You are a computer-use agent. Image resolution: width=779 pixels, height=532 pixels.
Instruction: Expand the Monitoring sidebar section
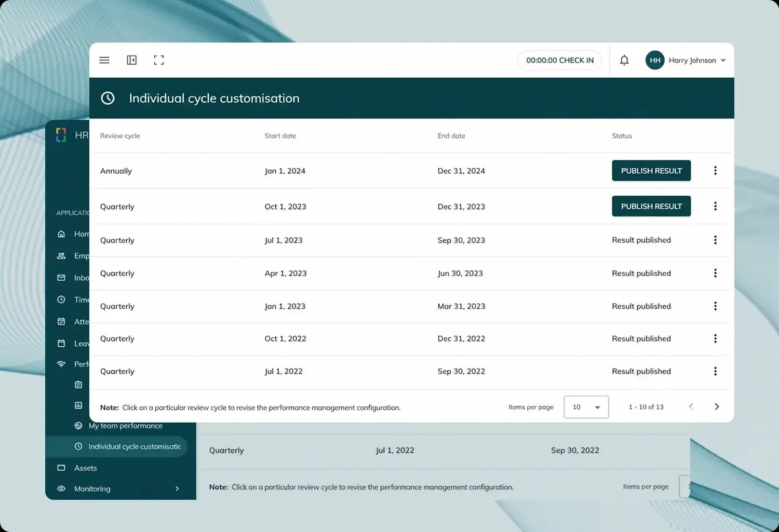tap(177, 488)
